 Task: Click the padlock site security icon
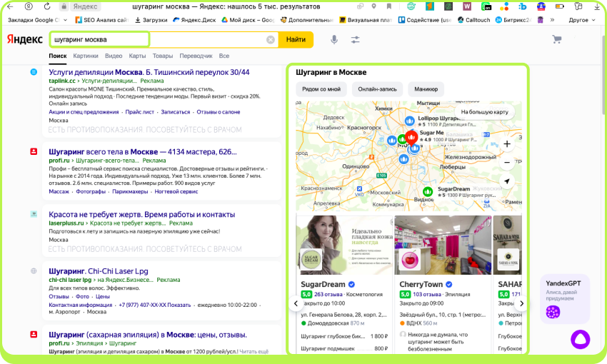tap(64, 6)
